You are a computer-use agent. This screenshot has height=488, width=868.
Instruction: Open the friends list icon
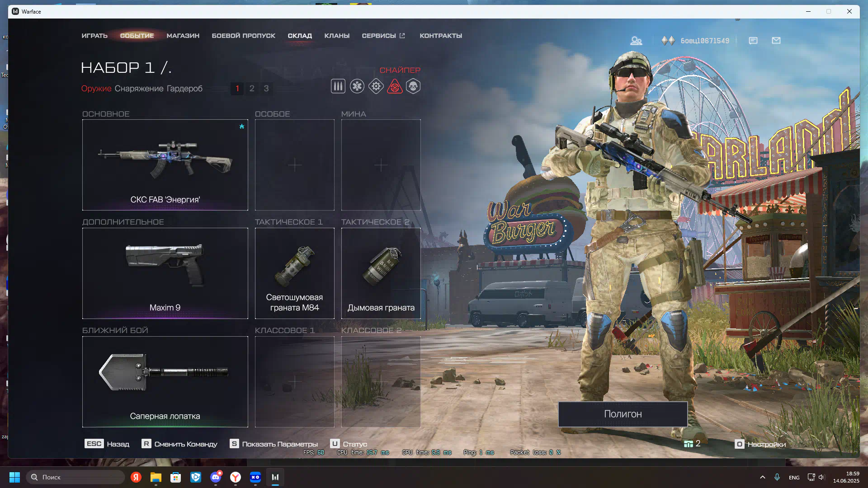tap(636, 41)
